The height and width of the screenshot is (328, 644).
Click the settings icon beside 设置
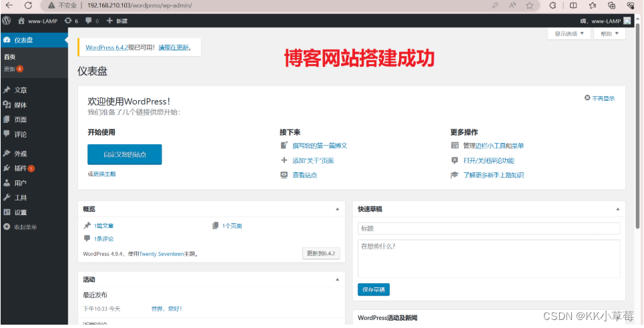click(x=7, y=212)
